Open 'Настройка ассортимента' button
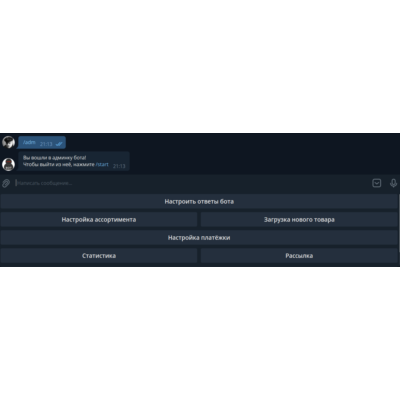This screenshot has width=400, height=400. click(99, 220)
